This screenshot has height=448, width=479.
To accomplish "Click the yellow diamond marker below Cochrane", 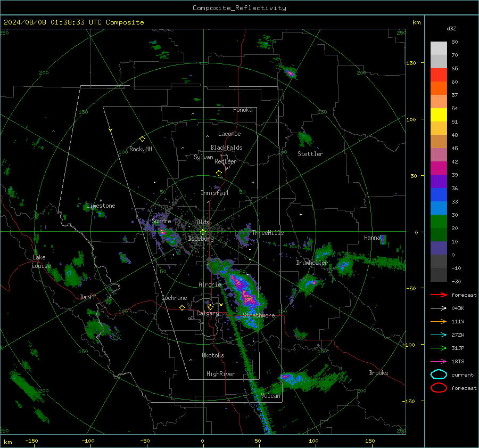I will click(182, 308).
